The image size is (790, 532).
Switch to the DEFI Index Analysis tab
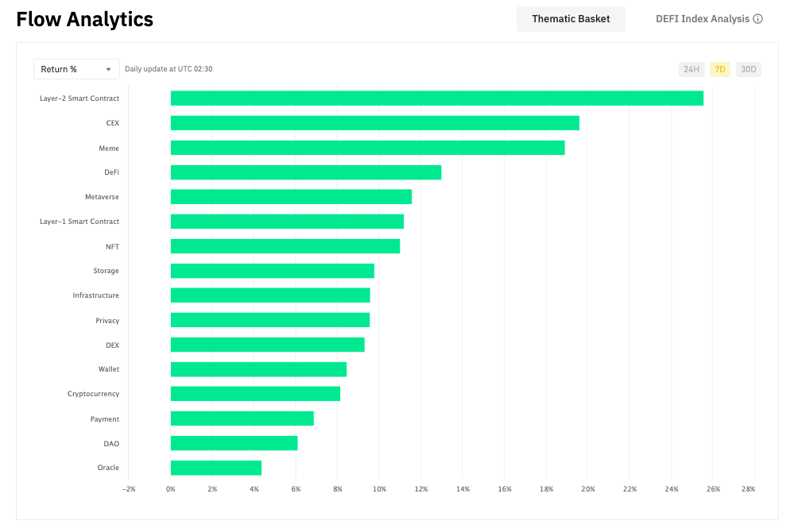703,19
